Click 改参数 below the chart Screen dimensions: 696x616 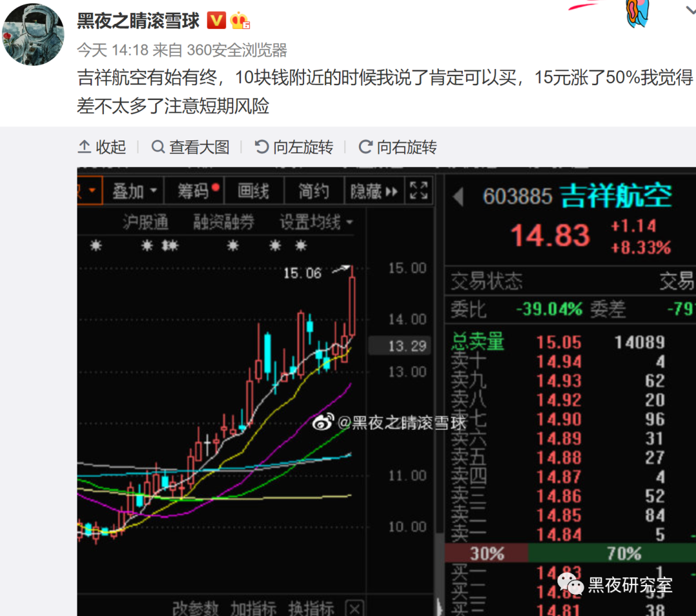click(x=195, y=608)
